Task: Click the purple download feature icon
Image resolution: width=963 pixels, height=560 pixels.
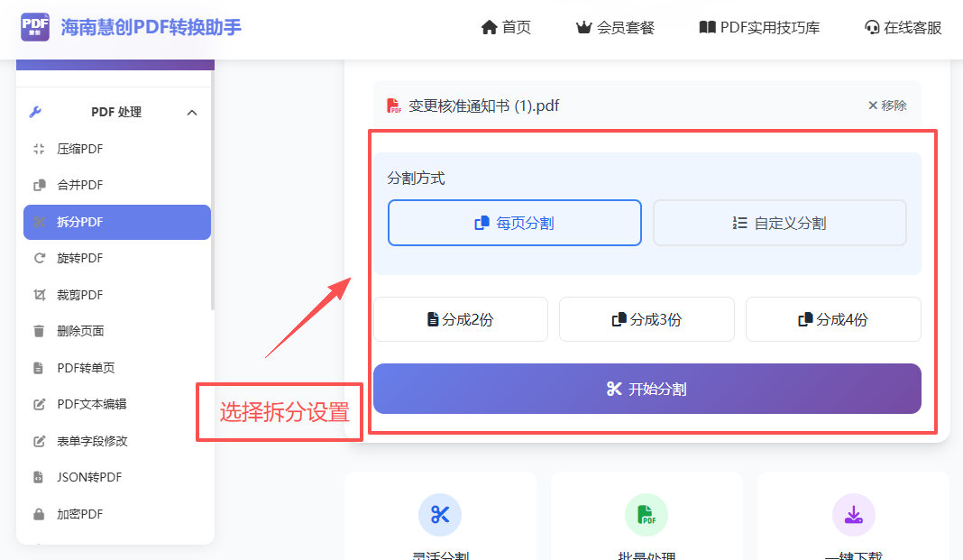Action: (854, 515)
